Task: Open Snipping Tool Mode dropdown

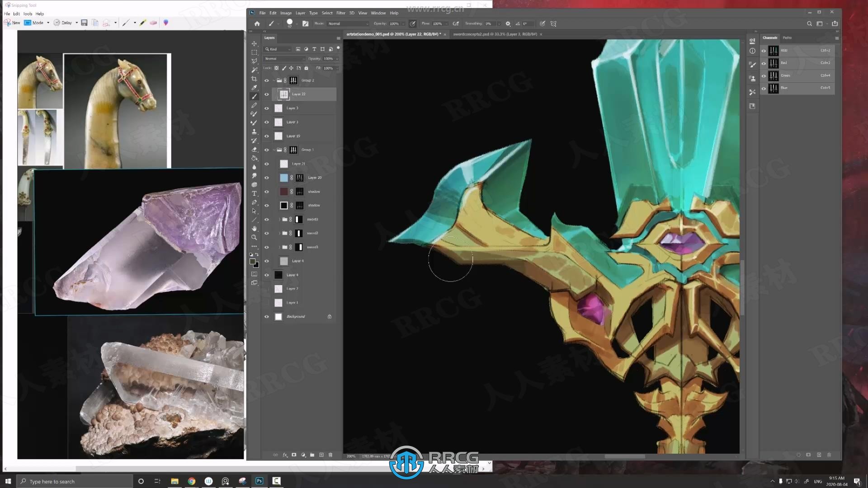Action: click(48, 23)
